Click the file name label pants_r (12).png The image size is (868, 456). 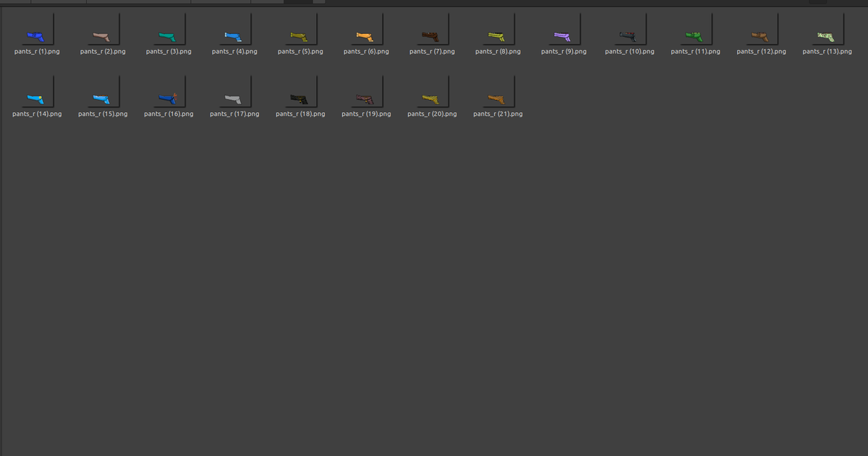[x=761, y=51]
